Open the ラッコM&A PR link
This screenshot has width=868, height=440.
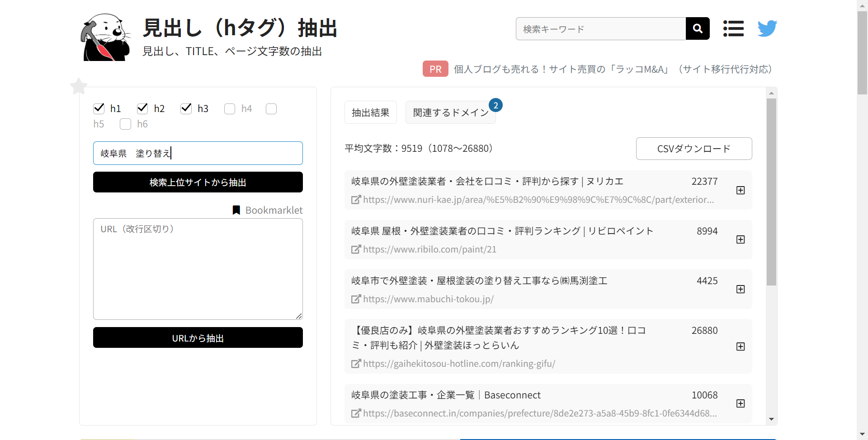click(x=613, y=69)
